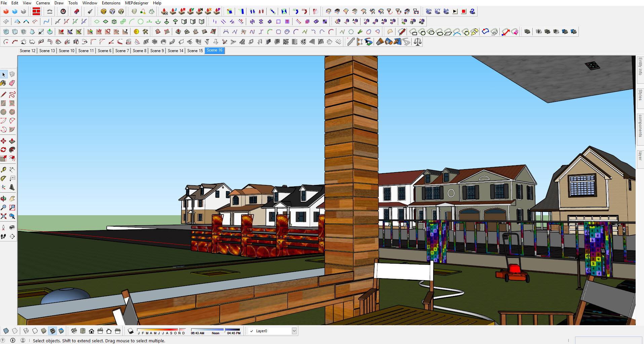Toggle shadows display on or off
The image size is (644, 344).
click(x=131, y=331)
